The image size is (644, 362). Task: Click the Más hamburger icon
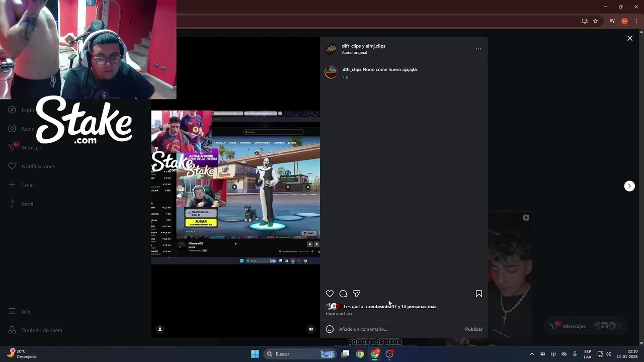12,312
